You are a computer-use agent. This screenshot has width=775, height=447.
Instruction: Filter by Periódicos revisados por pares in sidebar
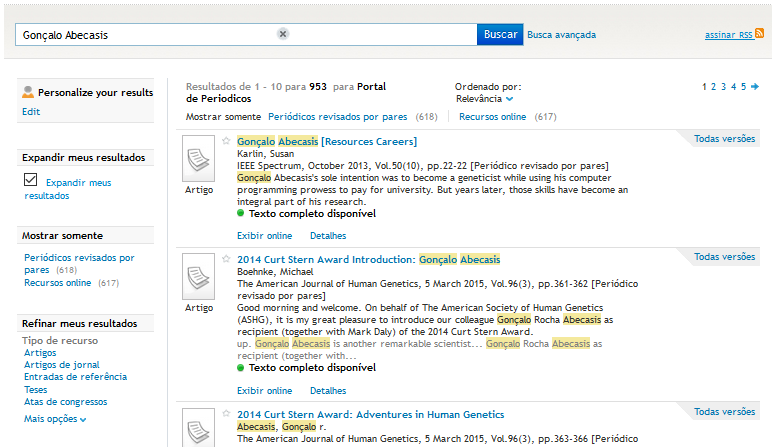click(x=79, y=264)
